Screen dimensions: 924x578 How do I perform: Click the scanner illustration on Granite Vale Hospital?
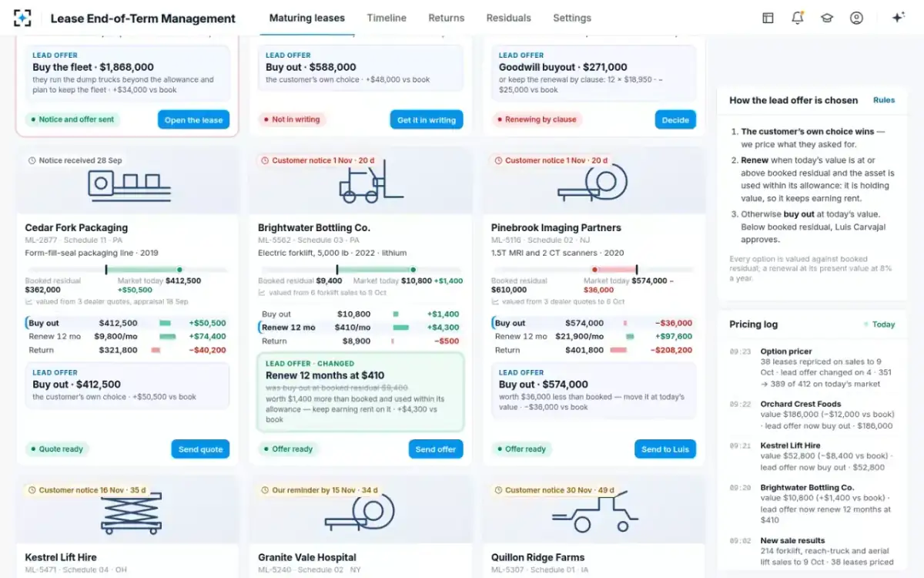360,511
